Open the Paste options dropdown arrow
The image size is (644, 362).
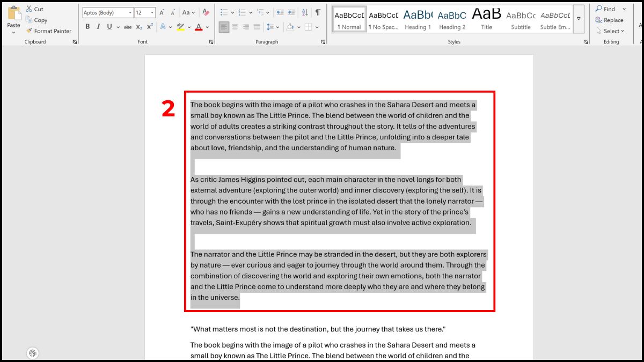click(13, 33)
